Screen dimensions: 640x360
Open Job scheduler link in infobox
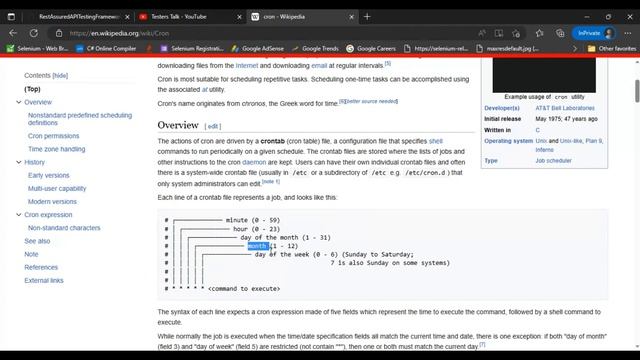click(553, 160)
